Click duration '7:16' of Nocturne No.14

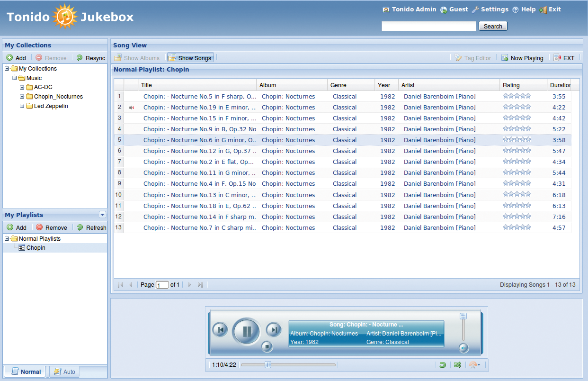559,217
